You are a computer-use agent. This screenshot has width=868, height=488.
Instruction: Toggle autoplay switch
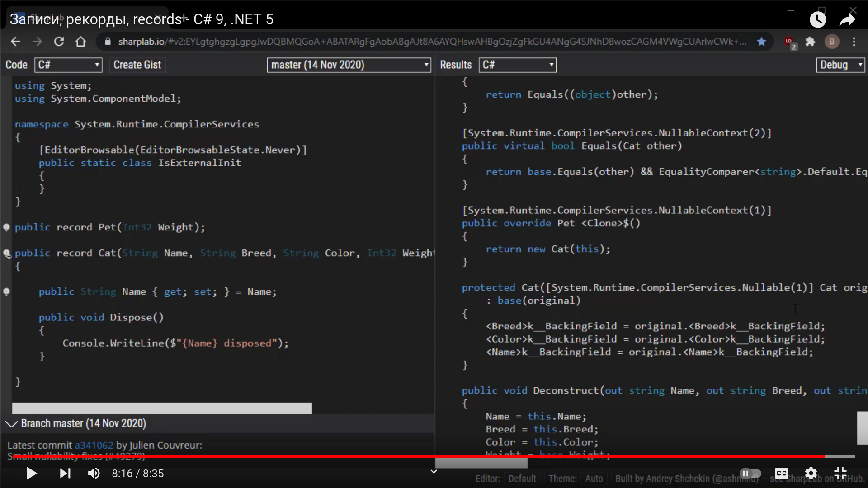tap(750, 473)
